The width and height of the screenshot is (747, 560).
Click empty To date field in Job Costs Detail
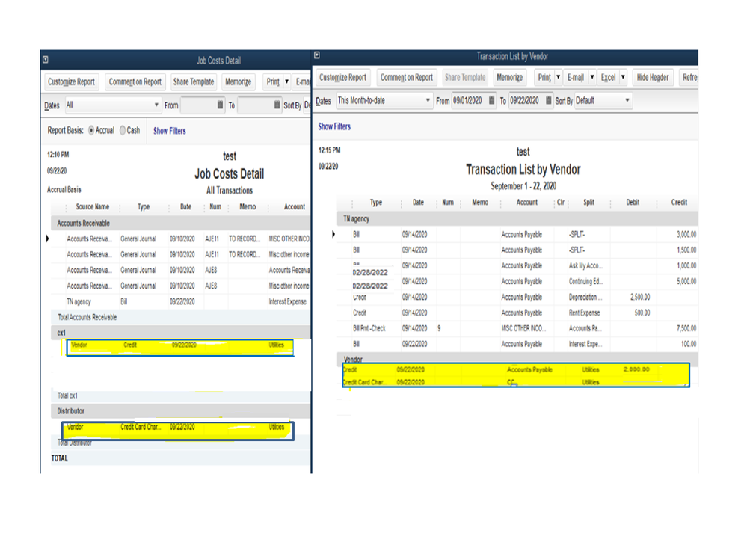click(255, 105)
